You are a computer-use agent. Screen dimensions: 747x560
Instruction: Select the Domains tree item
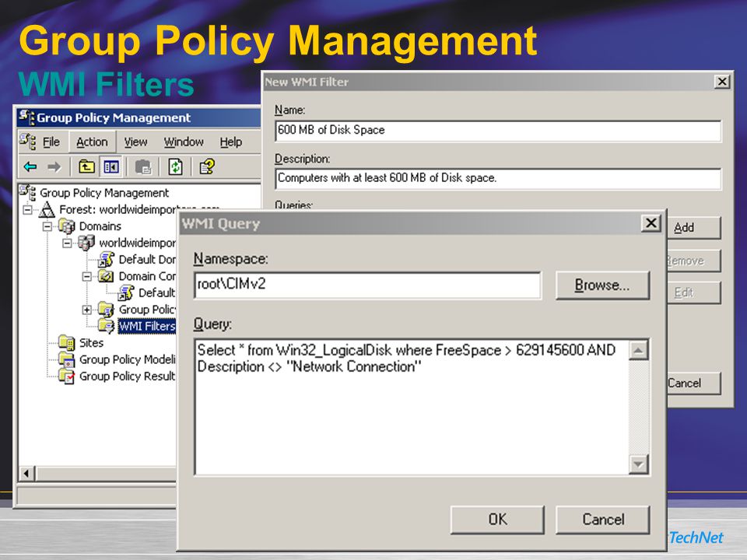coord(100,226)
